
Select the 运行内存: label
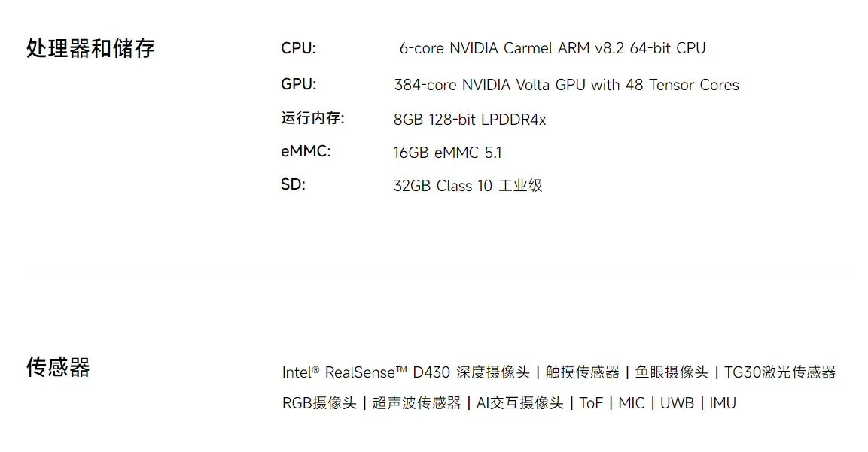(312, 118)
